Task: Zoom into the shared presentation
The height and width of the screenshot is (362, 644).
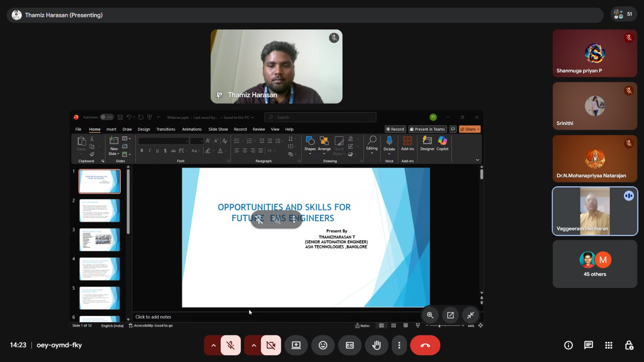Action: [430, 315]
